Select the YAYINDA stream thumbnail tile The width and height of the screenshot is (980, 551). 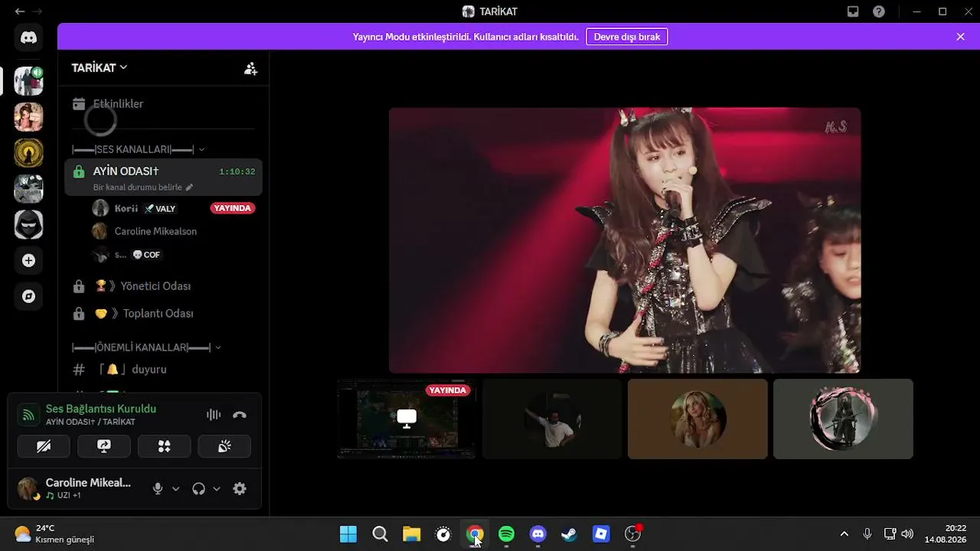tap(407, 419)
